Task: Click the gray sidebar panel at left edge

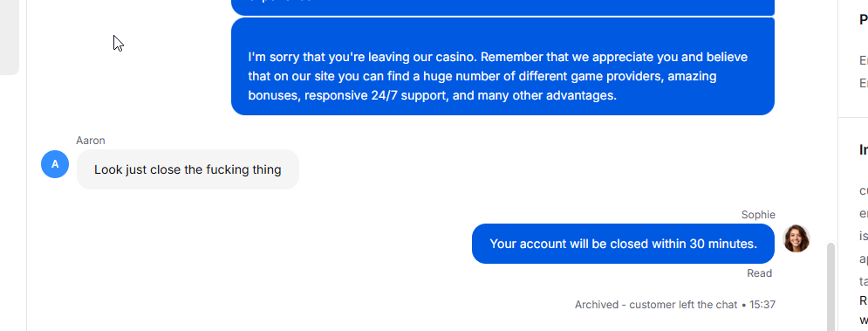Action: [10, 38]
